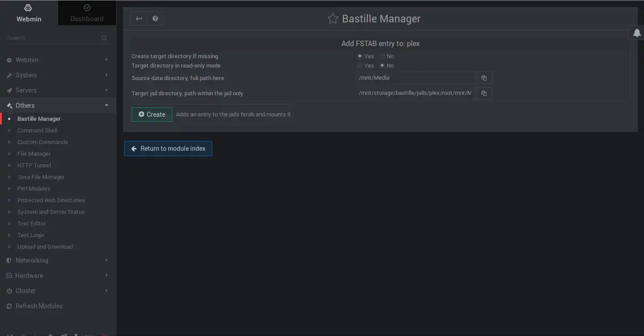Open Text Login module
This screenshot has height=336, width=644.
[x=31, y=235]
